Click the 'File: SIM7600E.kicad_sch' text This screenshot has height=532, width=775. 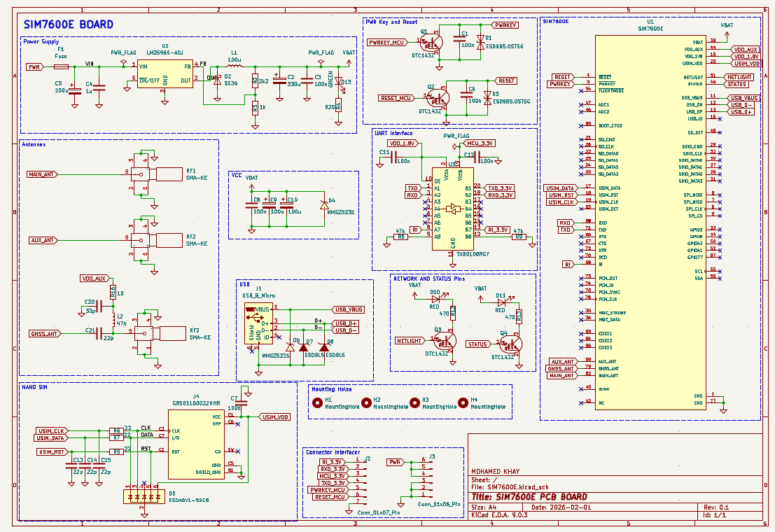[510, 487]
